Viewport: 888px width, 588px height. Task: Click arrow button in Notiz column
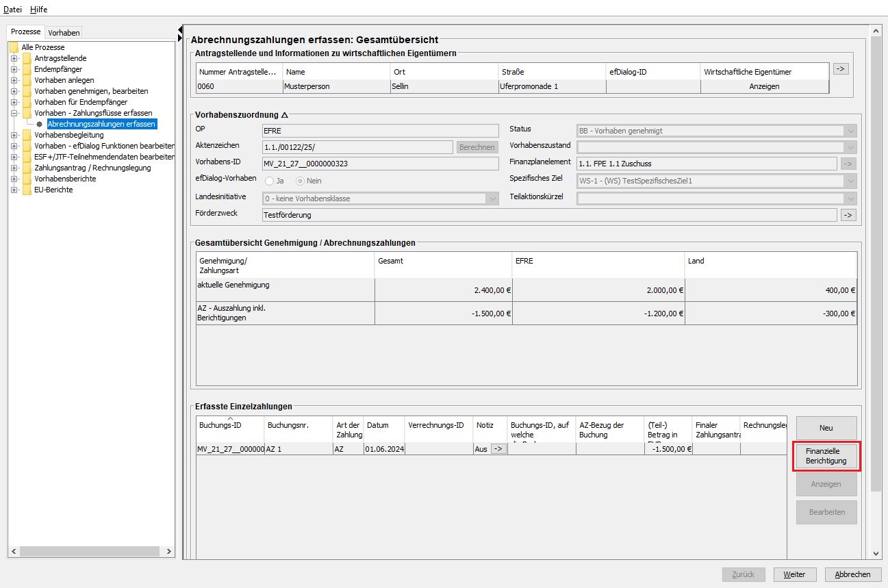[498, 449]
